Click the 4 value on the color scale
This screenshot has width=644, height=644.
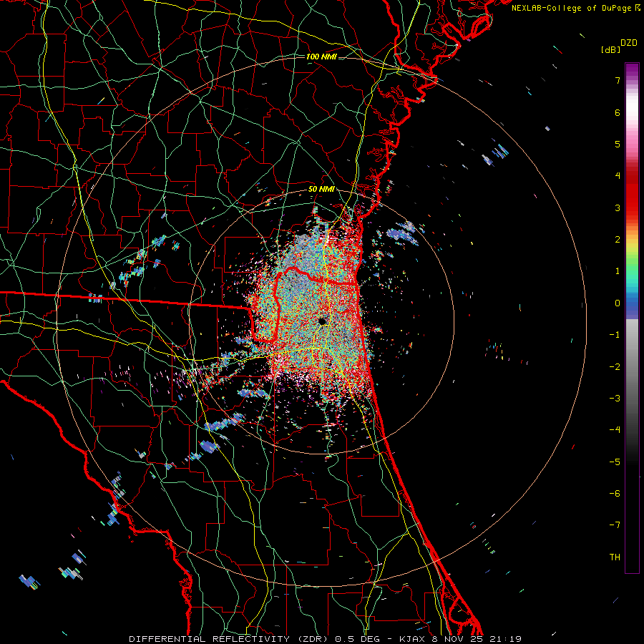click(x=618, y=176)
